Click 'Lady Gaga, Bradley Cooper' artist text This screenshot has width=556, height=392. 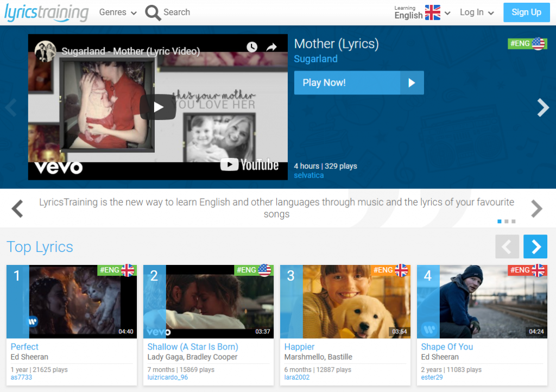[193, 357]
